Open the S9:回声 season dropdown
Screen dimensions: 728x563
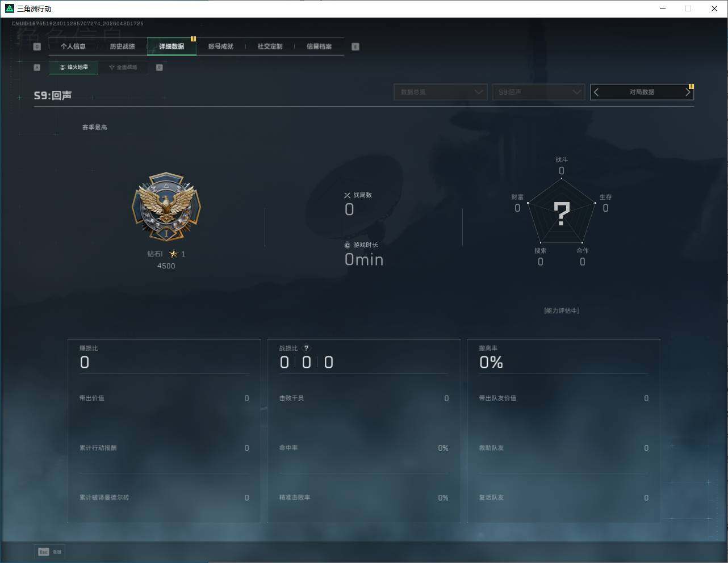(538, 92)
